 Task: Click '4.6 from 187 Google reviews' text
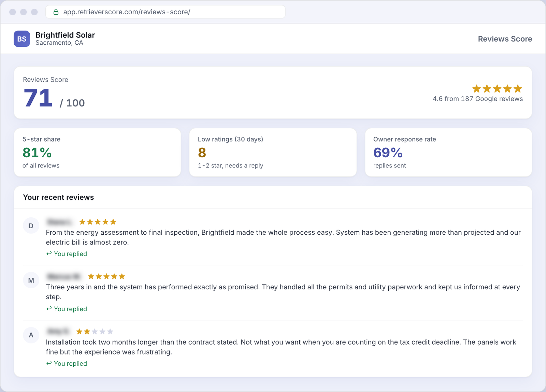(x=478, y=99)
